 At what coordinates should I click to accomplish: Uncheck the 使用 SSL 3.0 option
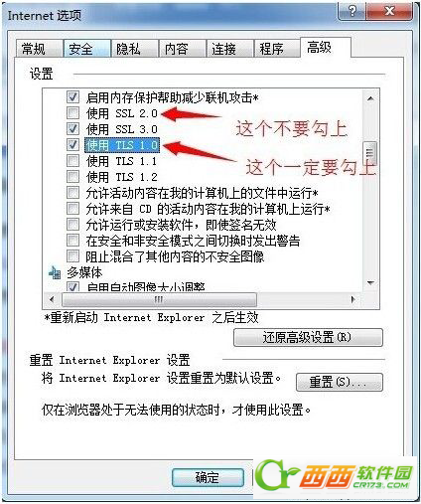click(x=72, y=128)
